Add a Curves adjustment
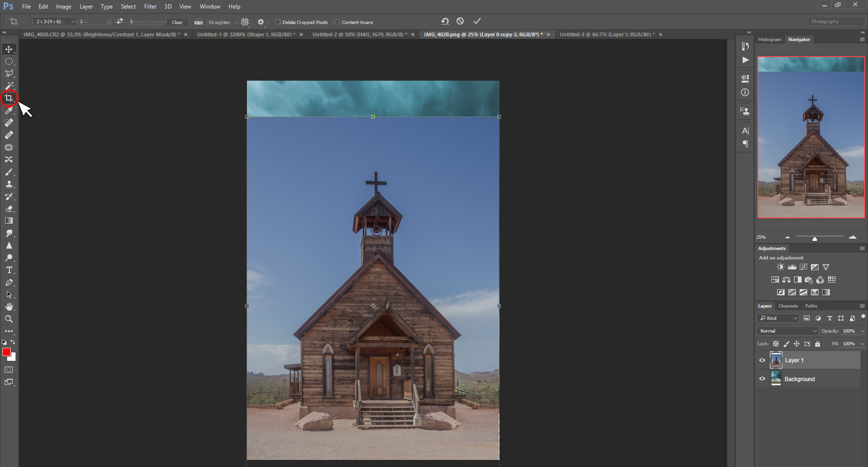The height and width of the screenshot is (467, 868). 803,267
